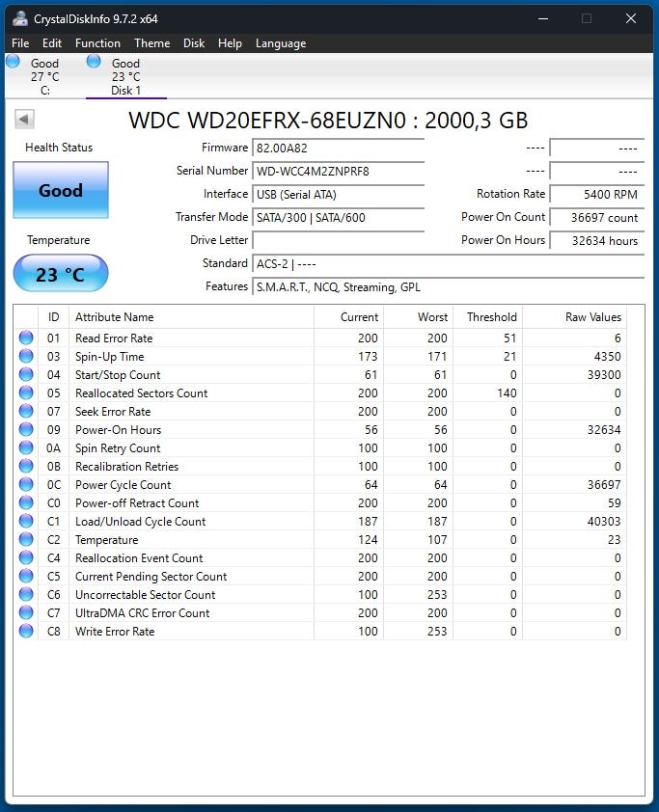
Task: Click status orb for Spin-Up Time
Action: coord(26,356)
